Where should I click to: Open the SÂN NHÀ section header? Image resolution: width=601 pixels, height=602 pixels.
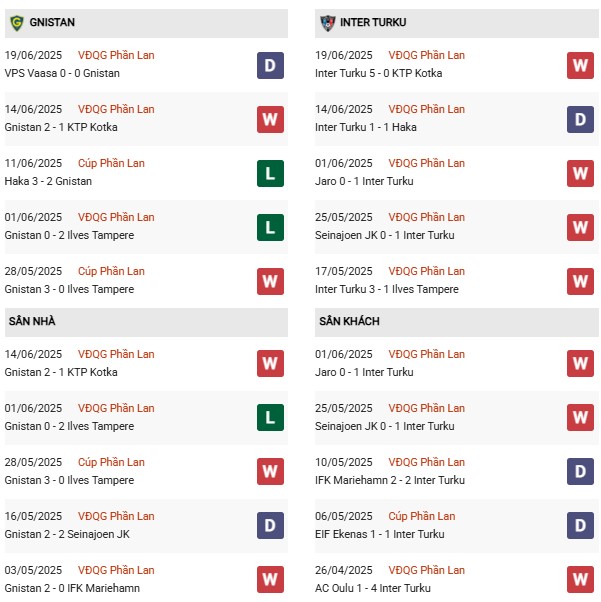point(146,322)
